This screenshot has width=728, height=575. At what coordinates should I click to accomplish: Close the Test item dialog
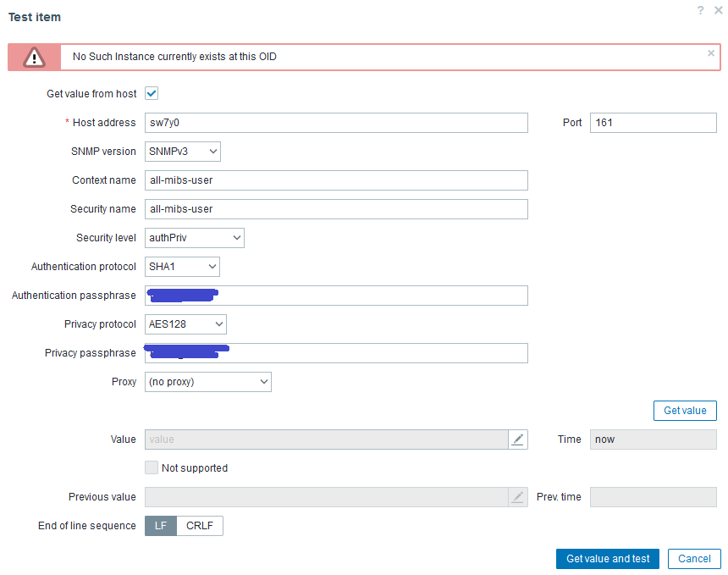(x=719, y=10)
